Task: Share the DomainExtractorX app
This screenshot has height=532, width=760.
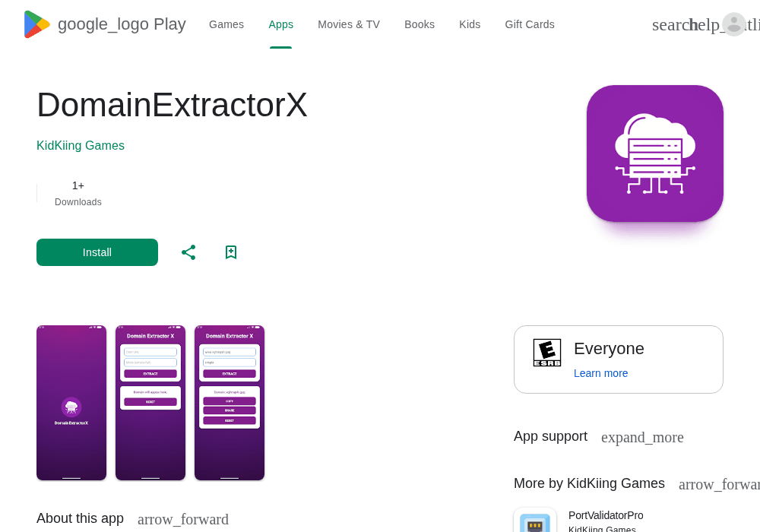Action: [x=188, y=252]
